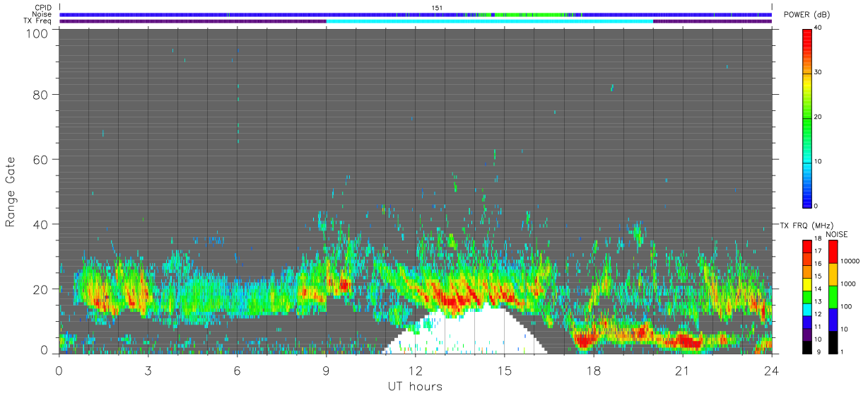Click the Range Gate tick label '60'
The height and width of the screenshot is (401, 868).
click(40, 159)
